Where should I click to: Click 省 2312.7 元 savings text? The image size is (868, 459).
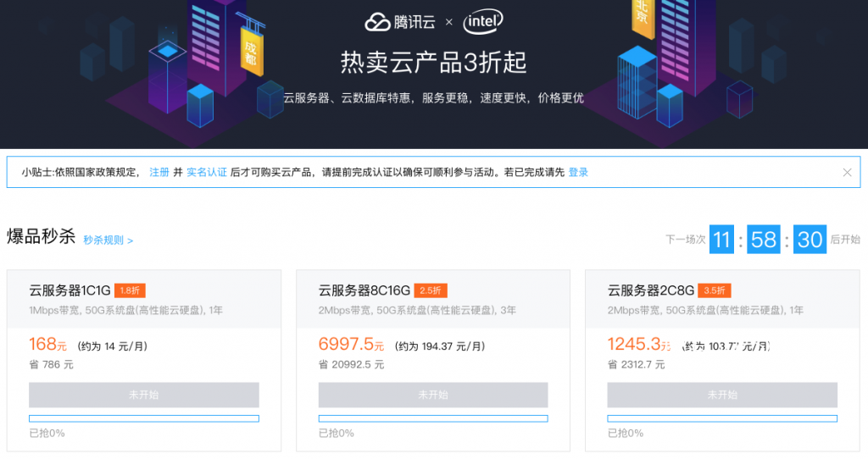coord(636,364)
